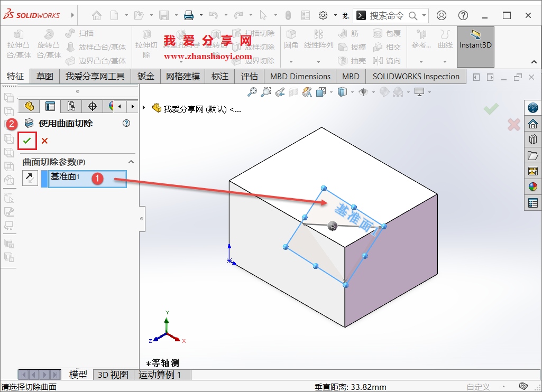Switch to the 钣金 ribbon tab
Image resolution: width=542 pixels, height=392 pixels.
145,76
